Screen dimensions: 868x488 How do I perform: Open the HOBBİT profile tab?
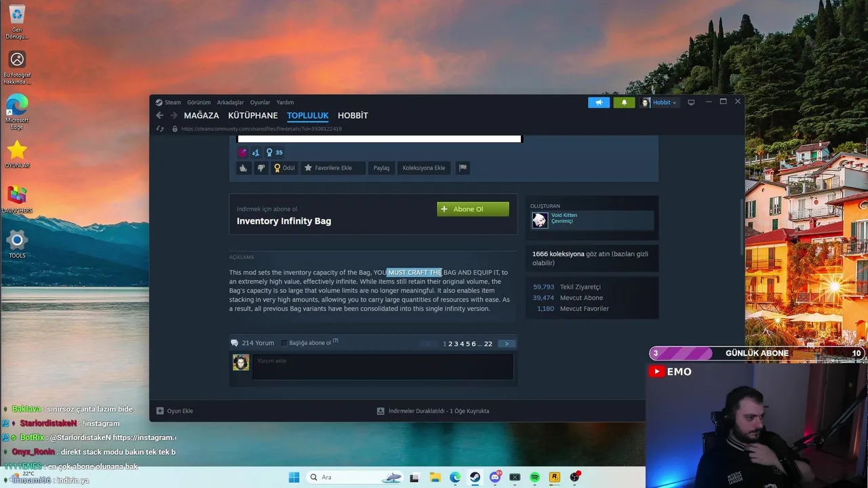pos(353,115)
